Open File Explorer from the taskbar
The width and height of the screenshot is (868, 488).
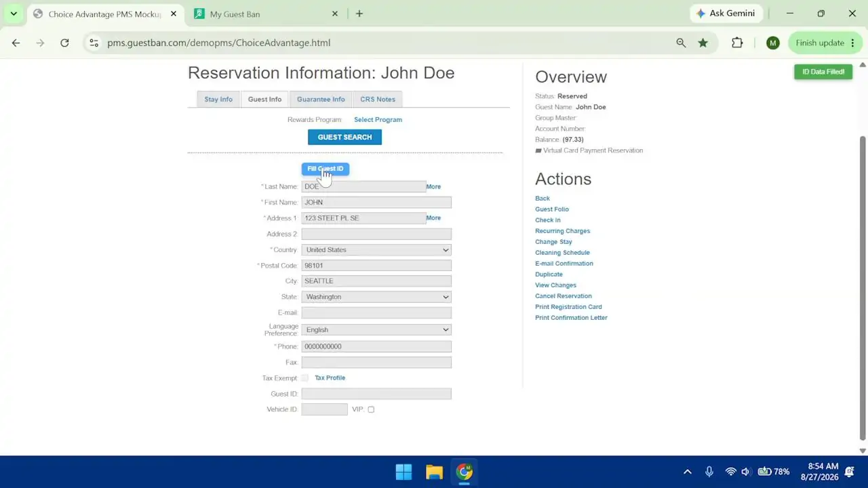[434, 472]
